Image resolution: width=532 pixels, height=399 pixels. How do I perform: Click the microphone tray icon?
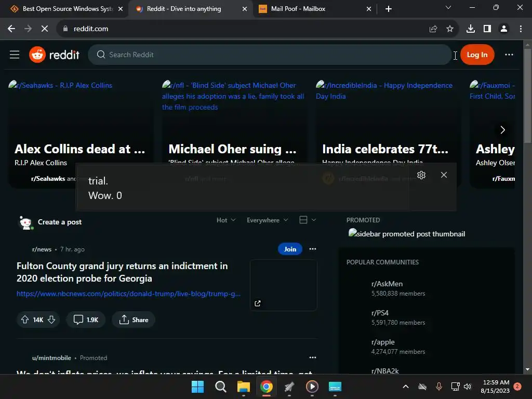pyautogui.click(x=438, y=387)
